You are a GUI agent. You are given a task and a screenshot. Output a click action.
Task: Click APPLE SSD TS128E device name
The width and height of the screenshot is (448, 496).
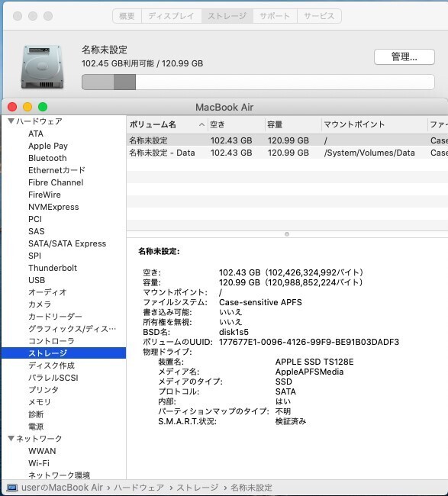[x=314, y=362]
